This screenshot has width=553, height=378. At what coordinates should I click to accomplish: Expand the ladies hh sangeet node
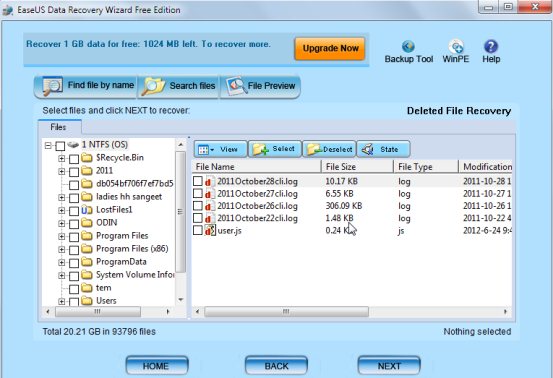(x=62, y=197)
